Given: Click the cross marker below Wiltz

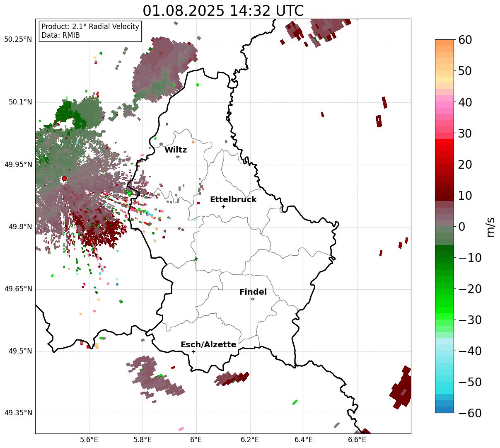Looking at the screenshot, I should pyautogui.click(x=178, y=157).
